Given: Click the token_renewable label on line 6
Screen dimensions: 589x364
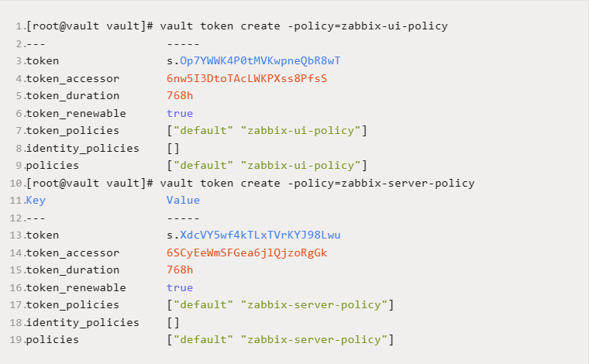Looking at the screenshot, I should click(76, 113).
